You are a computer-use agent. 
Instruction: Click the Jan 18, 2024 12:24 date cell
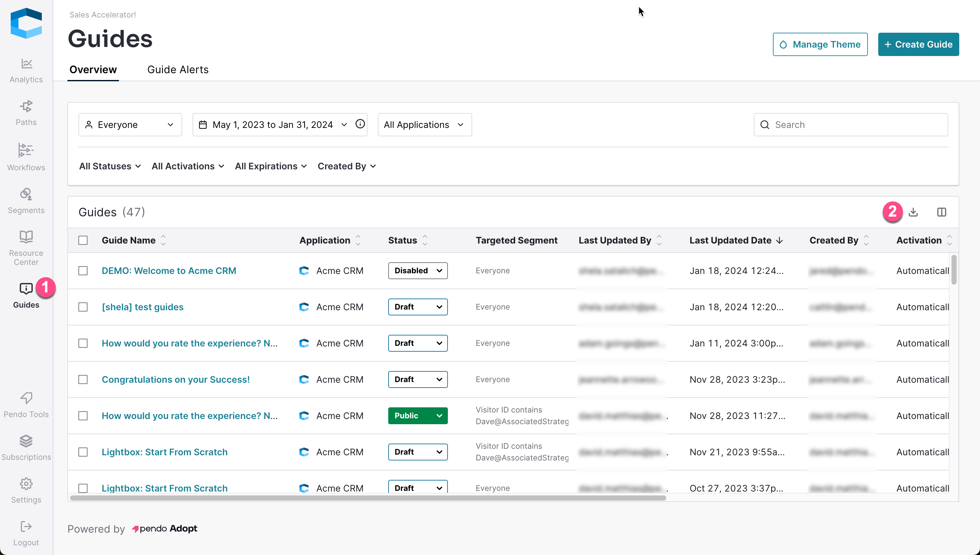coord(736,271)
